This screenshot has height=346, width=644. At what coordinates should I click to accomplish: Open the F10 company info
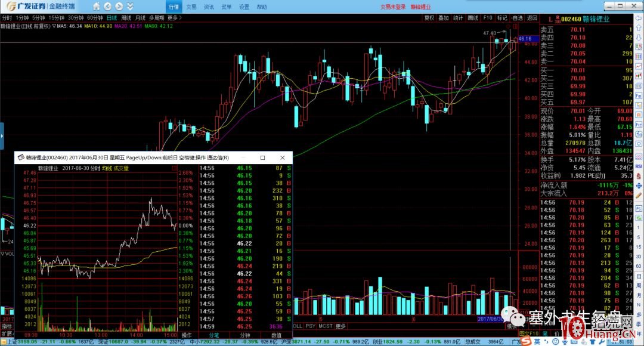coord(488,18)
